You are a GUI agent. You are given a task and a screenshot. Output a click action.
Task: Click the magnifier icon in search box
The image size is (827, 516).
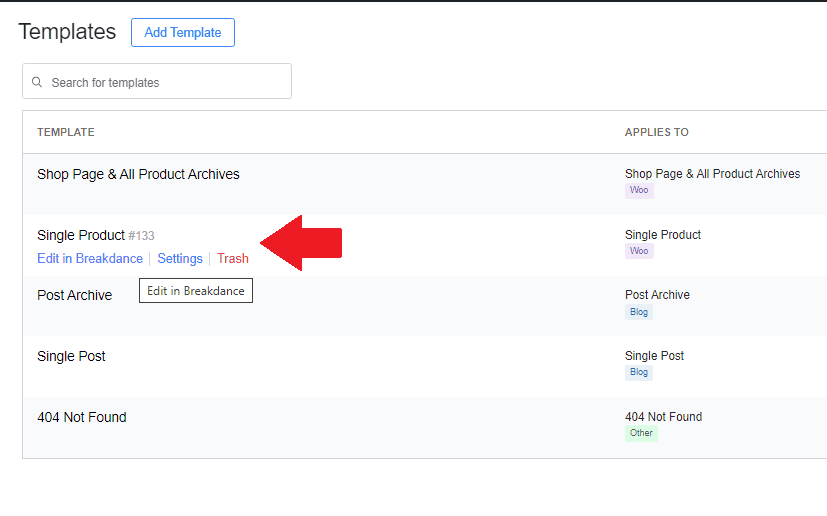click(x=38, y=82)
